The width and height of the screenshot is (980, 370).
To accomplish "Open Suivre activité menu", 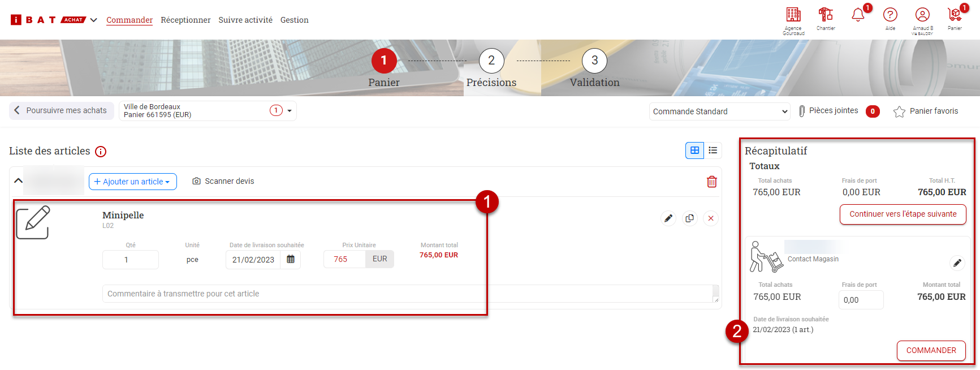I will point(245,20).
